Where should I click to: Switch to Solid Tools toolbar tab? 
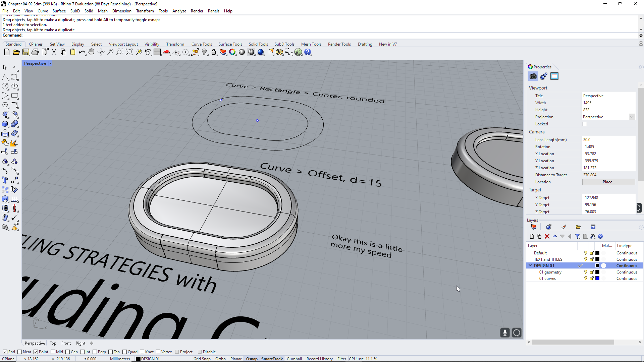click(258, 44)
